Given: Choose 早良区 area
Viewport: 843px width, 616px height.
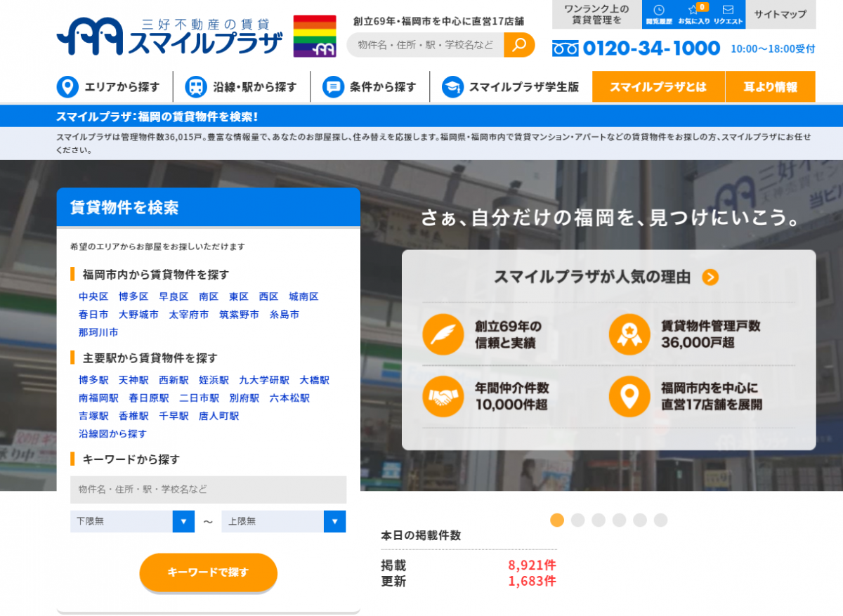Looking at the screenshot, I should point(174,296).
